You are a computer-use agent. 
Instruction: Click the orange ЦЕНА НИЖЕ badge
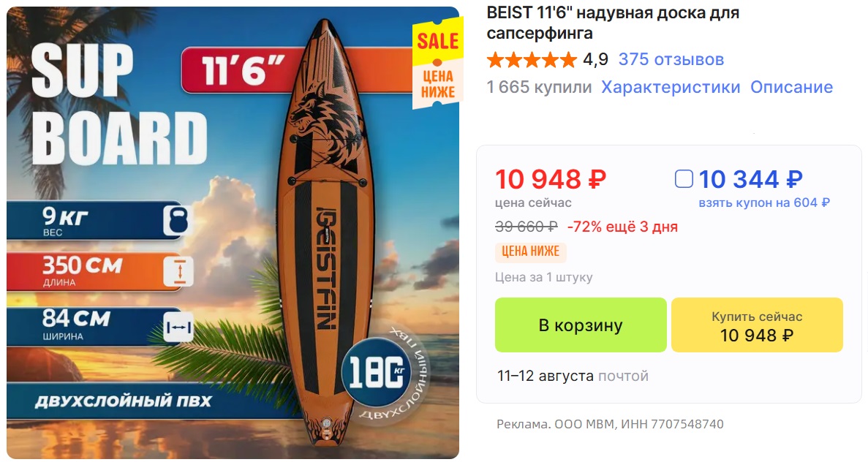pyautogui.click(x=530, y=251)
